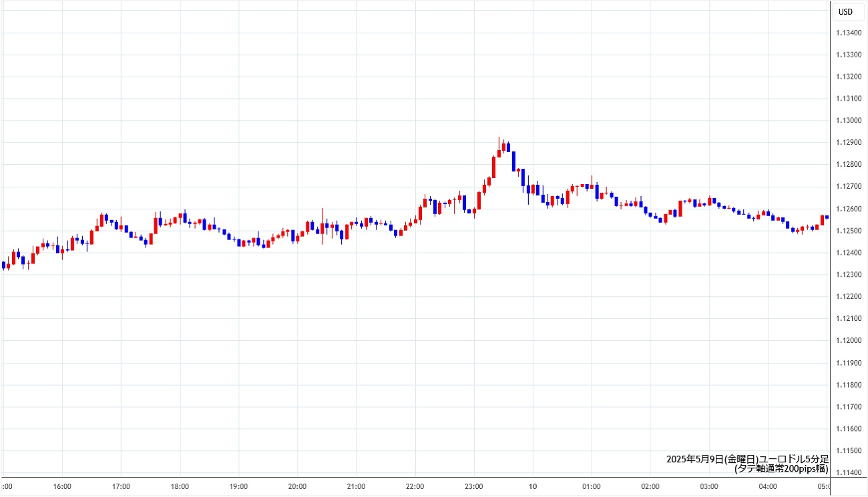Image resolution: width=868 pixels, height=497 pixels.
Task: Click the 1.12000 price axis label
Action: pos(847,342)
